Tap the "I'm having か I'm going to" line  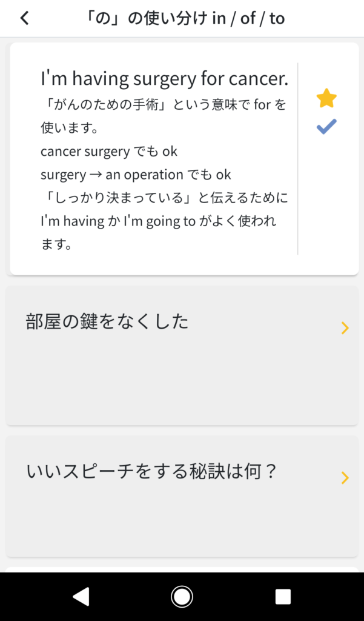(157, 221)
